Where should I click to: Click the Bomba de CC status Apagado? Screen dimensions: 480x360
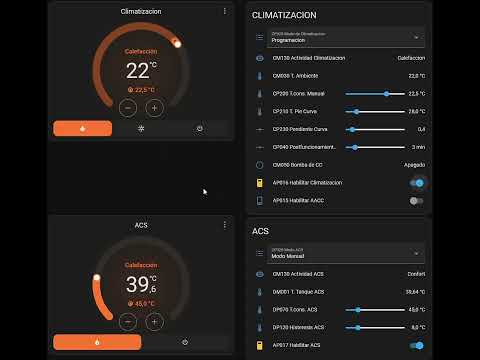pyautogui.click(x=414, y=165)
